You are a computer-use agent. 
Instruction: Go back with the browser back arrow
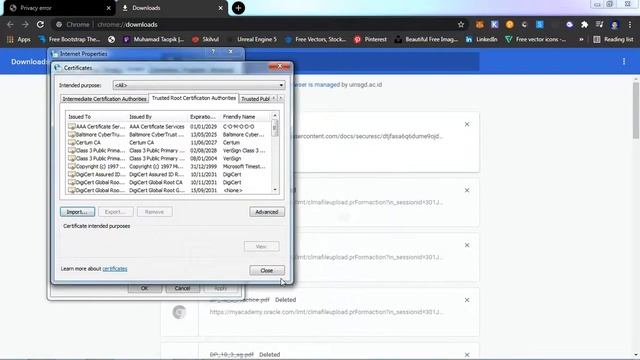coord(10,24)
